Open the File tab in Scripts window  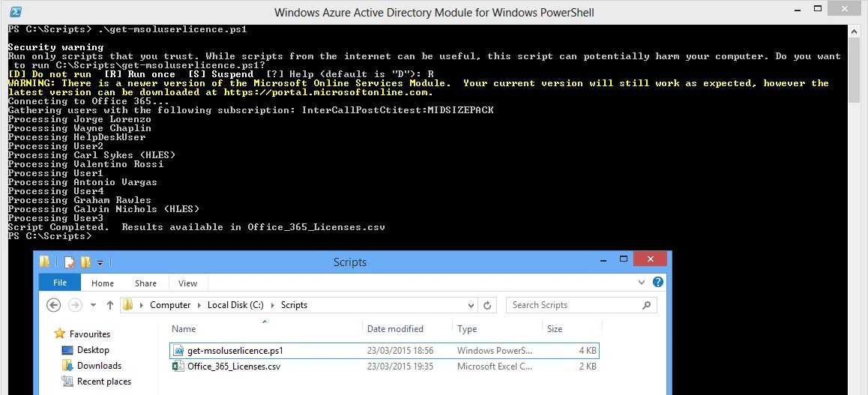pos(60,283)
